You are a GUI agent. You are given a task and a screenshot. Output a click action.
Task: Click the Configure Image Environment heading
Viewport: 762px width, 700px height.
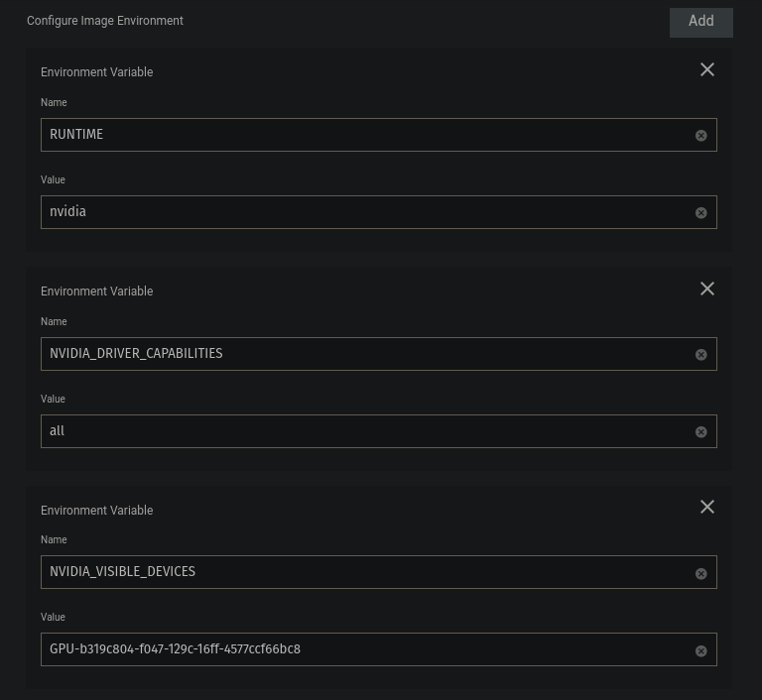point(105,21)
